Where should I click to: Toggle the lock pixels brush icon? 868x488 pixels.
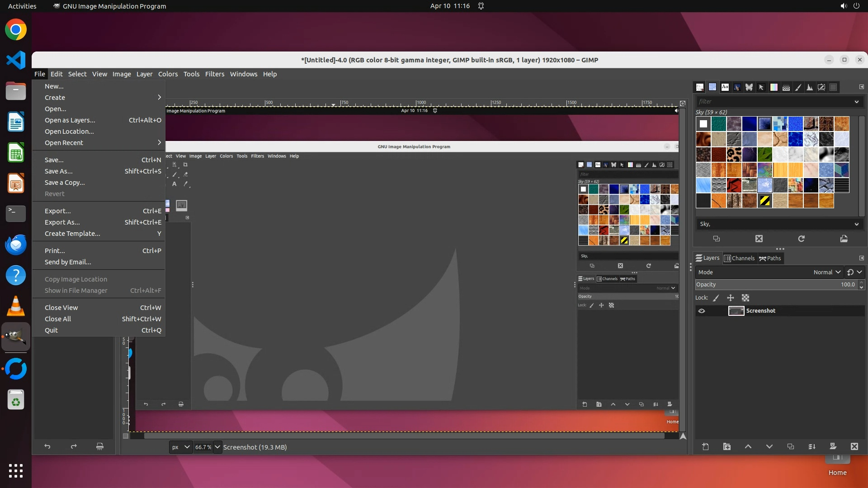coord(716,298)
